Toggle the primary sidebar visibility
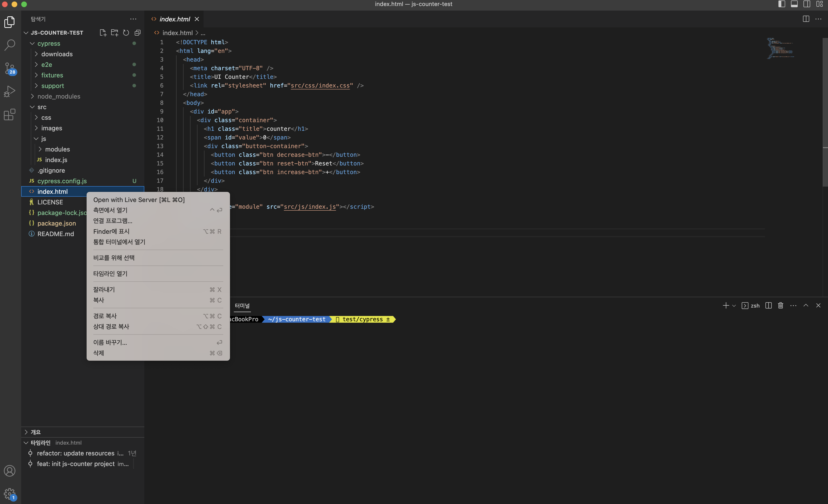 pos(782,4)
